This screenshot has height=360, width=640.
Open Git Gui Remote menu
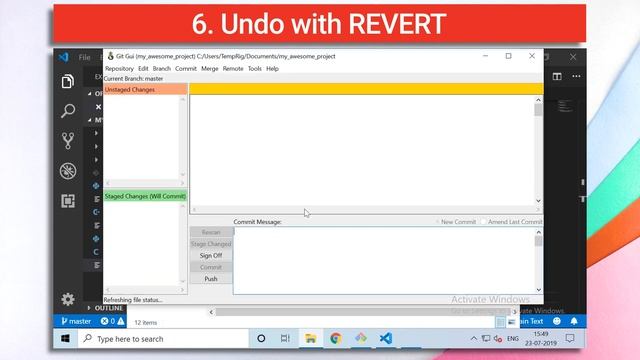coord(233,69)
